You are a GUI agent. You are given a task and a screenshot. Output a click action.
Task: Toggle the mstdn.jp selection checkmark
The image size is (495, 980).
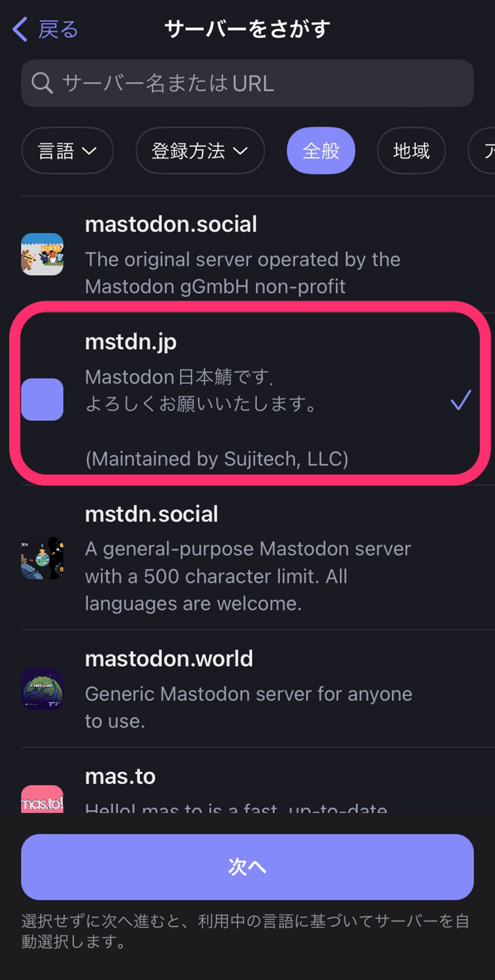tap(461, 400)
